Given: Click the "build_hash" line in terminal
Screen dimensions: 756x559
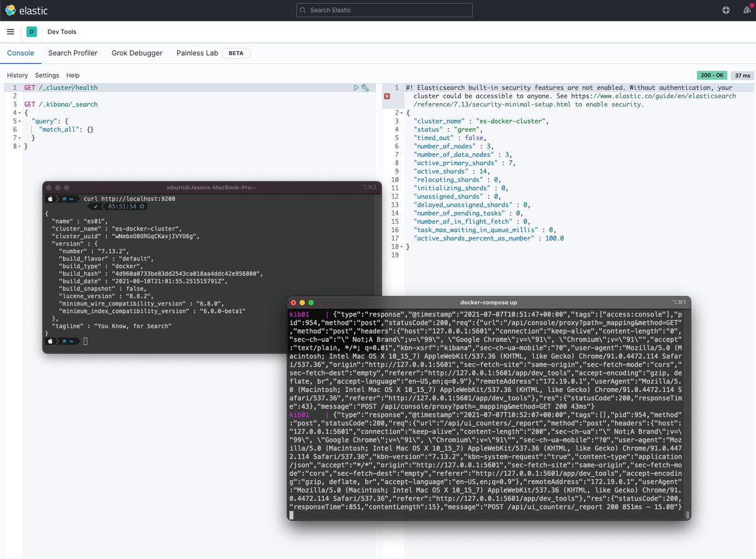Looking at the screenshot, I should (160, 274).
